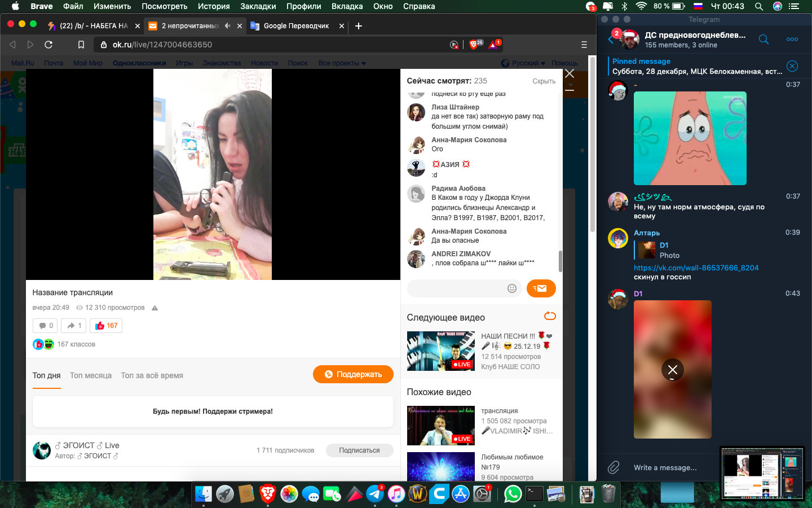Open emoji picker in chat input
812x508 pixels.
tap(512, 288)
